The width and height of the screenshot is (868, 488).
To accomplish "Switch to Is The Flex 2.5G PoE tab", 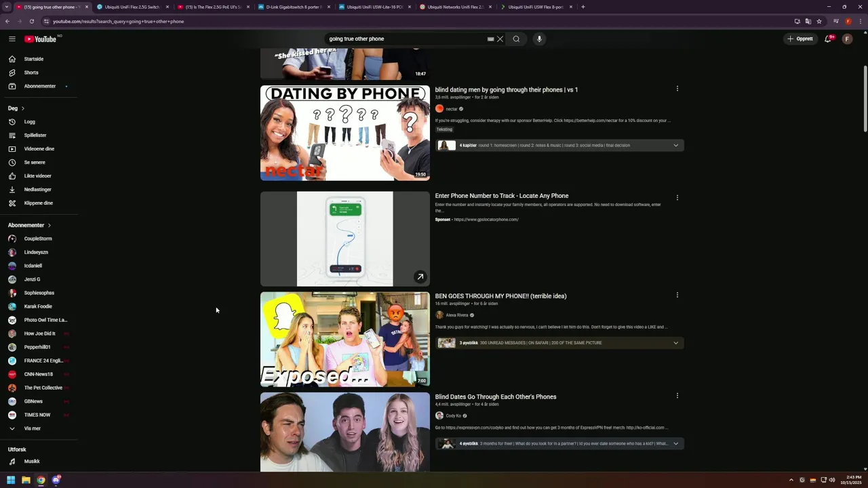I will click(x=212, y=7).
